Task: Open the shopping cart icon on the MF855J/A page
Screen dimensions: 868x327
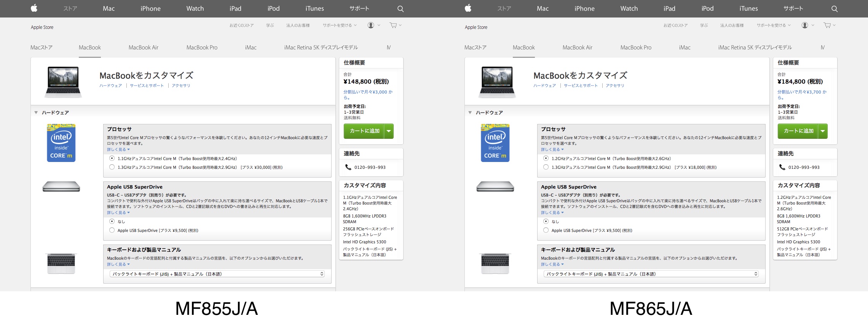Action: (x=393, y=25)
